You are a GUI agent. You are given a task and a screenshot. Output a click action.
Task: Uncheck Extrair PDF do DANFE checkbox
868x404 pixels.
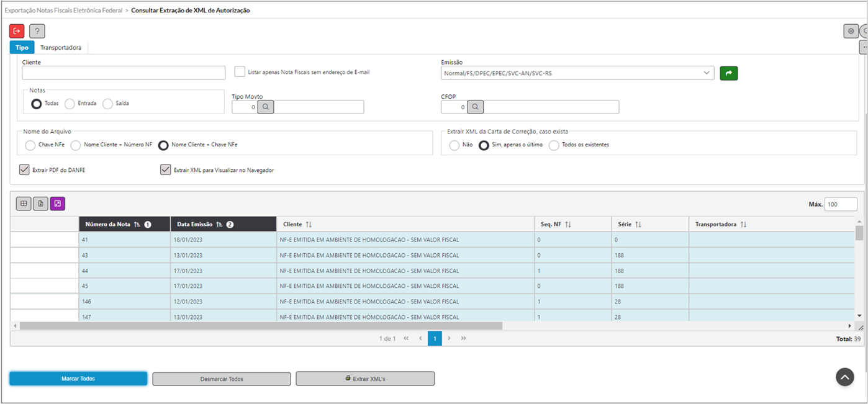[25, 169]
